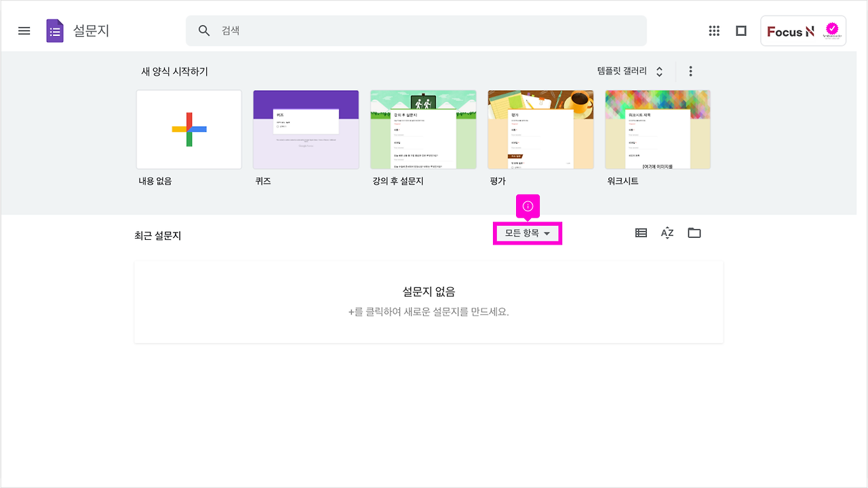The height and width of the screenshot is (488, 868).
Task: Open the file picker folder icon
Action: click(x=694, y=232)
